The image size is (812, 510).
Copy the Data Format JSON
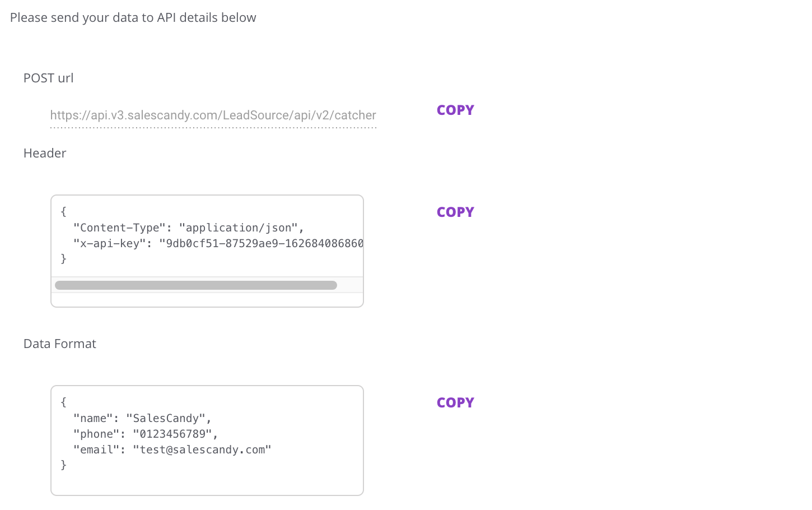pyautogui.click(x=455, y=403)
